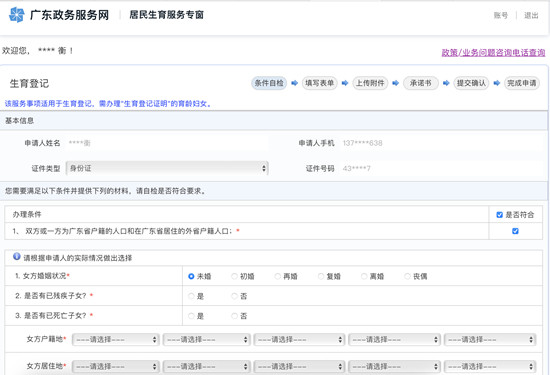Uncheck the condition 1 compliance checkbox
Screen dimensions: 550x375
tap(515, 231)
